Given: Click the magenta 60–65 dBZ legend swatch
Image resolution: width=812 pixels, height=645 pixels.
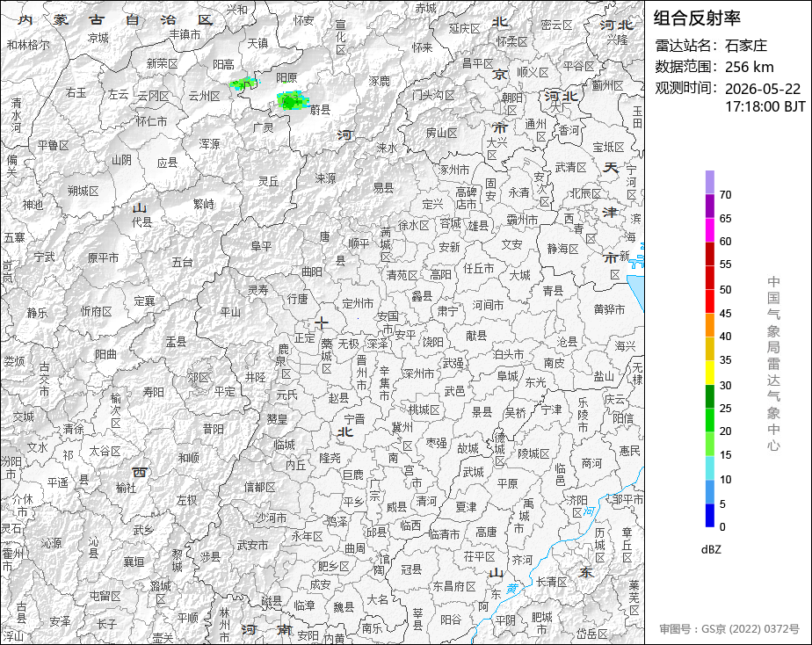Looking at the screenshot, I should [709, 230].
